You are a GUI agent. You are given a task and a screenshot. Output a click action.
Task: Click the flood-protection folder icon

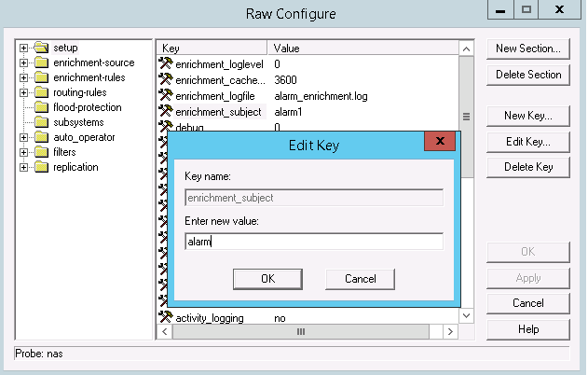[x=41, y=107]
